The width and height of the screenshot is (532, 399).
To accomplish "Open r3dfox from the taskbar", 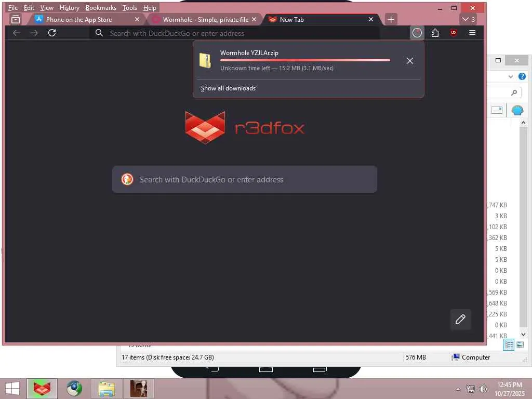I will click(42, 389).
